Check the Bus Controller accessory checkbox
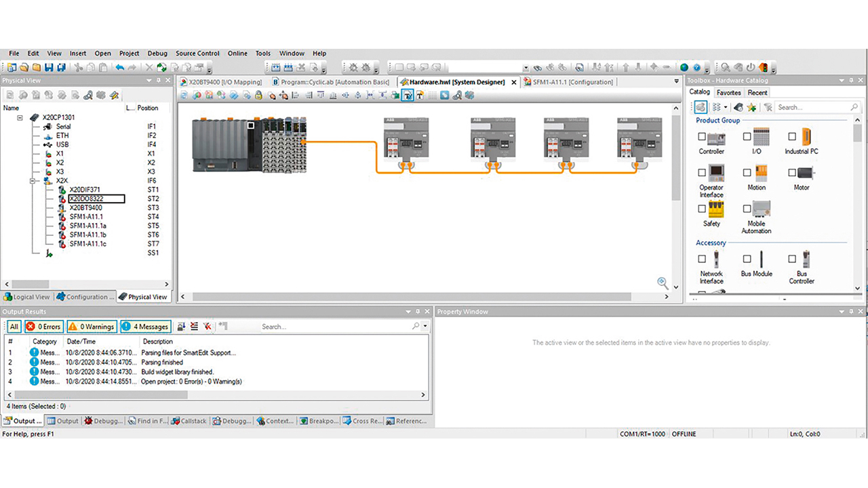The height and width of the screenshot is (488, 868). click(791, 259)
